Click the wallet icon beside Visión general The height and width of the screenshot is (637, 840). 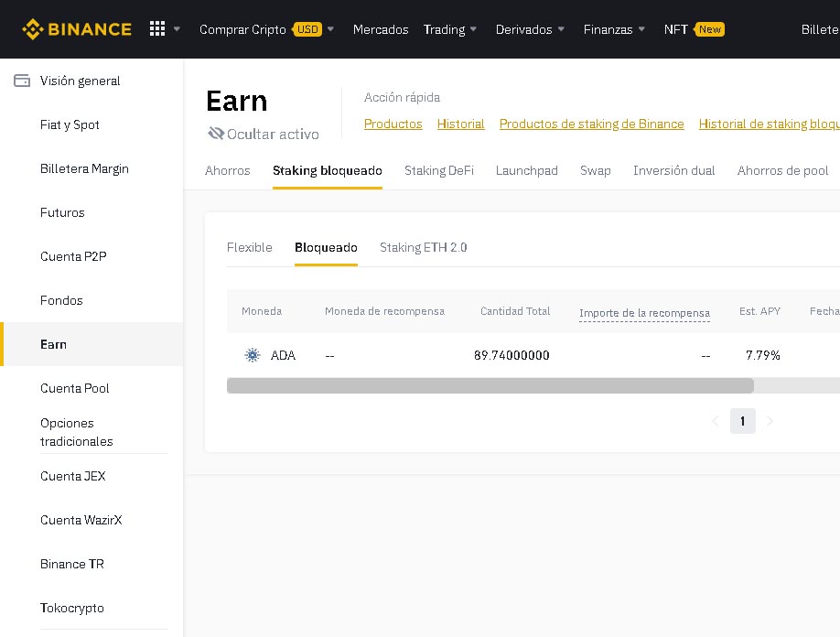coord(22,81)
